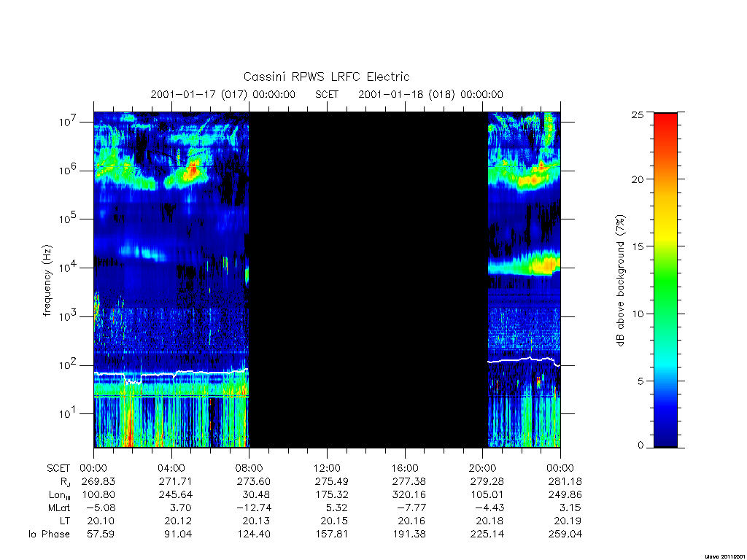Click color bar value '20'

click(x=638, y=179)
